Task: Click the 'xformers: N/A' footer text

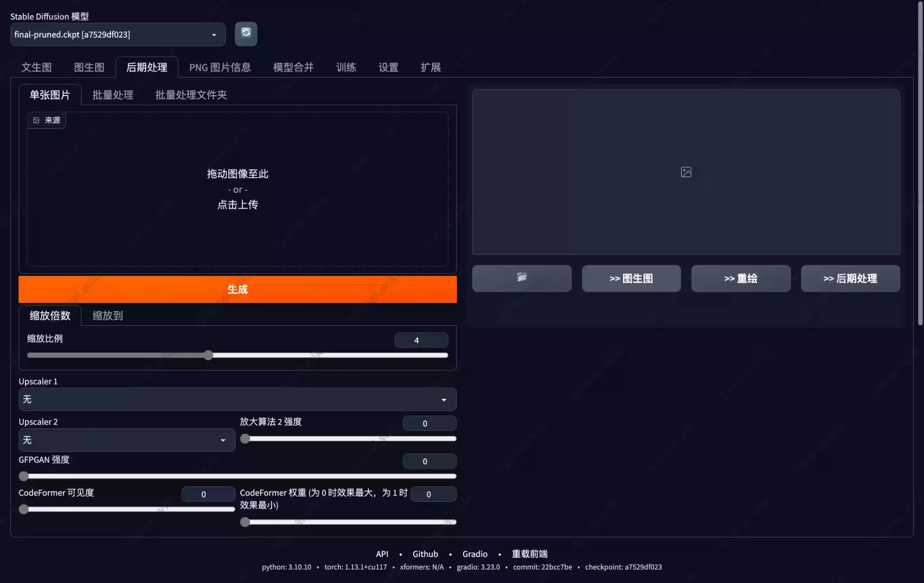Action: (x=421, y=567)
